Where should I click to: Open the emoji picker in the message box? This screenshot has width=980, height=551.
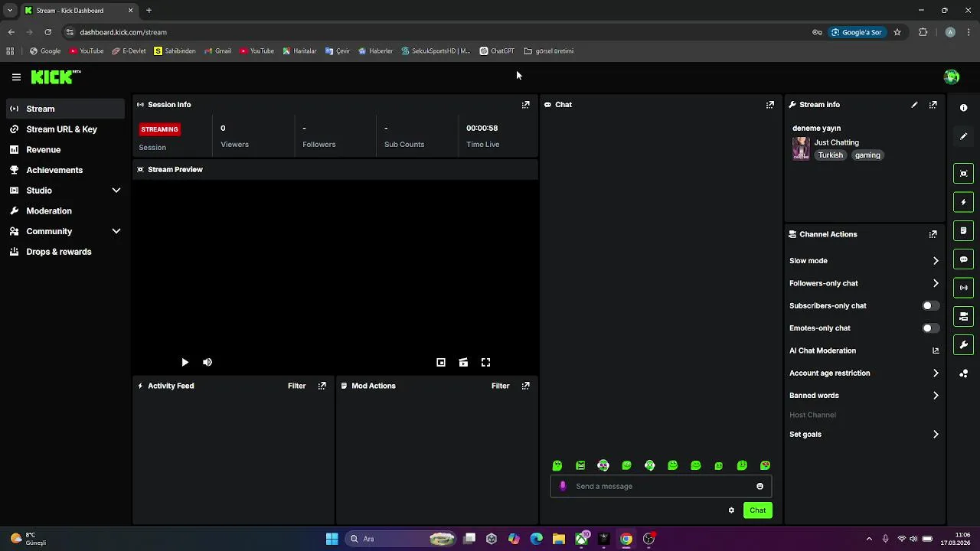click(759, 486)
